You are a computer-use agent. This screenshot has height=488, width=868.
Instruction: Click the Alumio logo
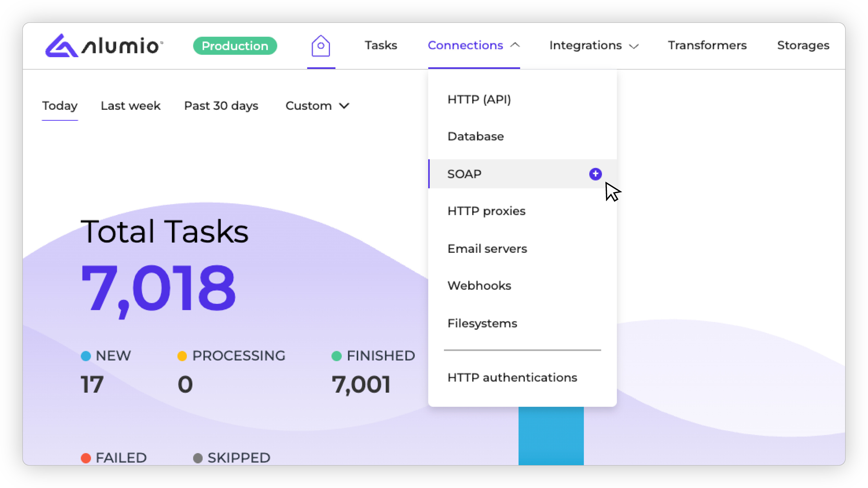[x=104, y=45]
